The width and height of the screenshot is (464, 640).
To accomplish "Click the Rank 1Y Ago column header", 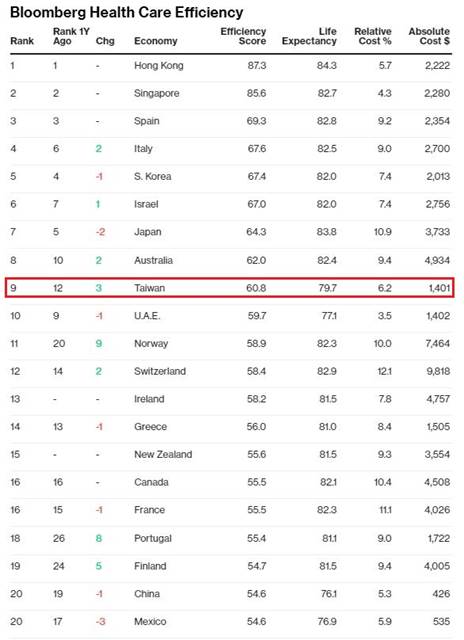I will [71, 36].
